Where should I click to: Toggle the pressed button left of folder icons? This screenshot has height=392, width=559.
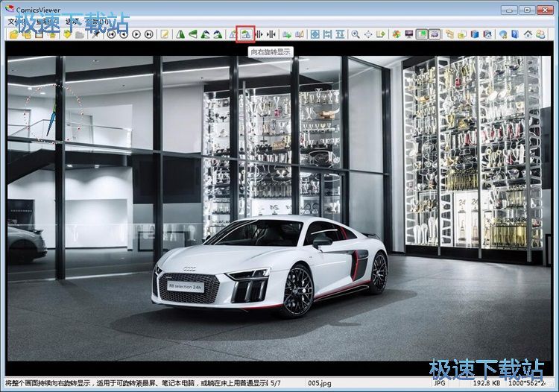tap(435, 34)
